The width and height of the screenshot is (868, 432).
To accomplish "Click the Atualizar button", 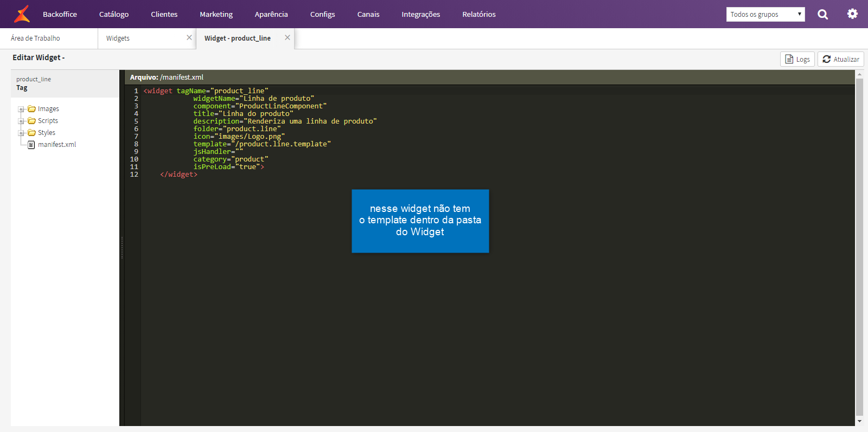I will point(840,59).
